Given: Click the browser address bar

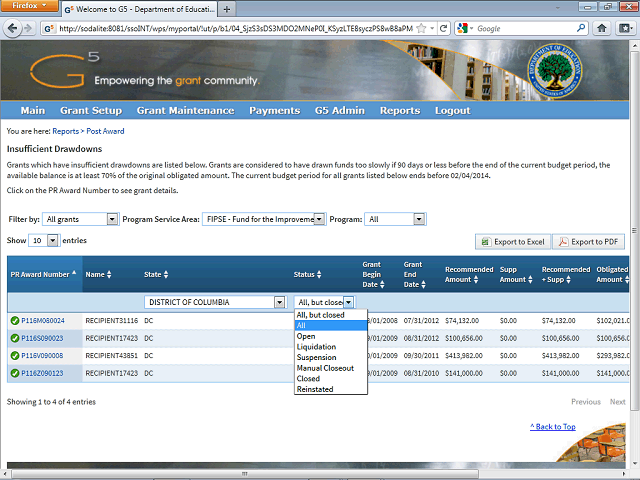Looking at the screenshot, I should pos(236,28).
